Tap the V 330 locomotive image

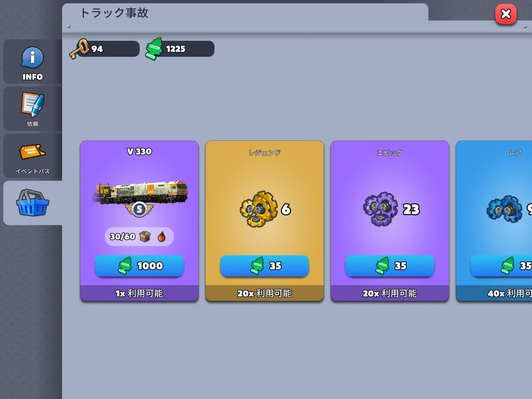(139, 192)
